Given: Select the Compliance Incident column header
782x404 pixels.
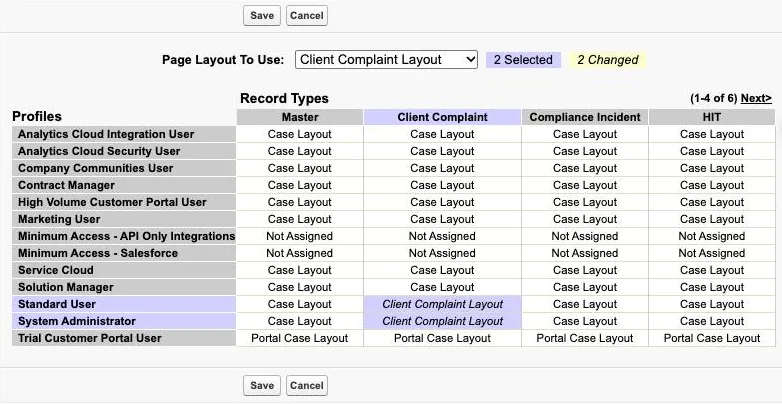Looking at the screenshot, I should [585, 117].
